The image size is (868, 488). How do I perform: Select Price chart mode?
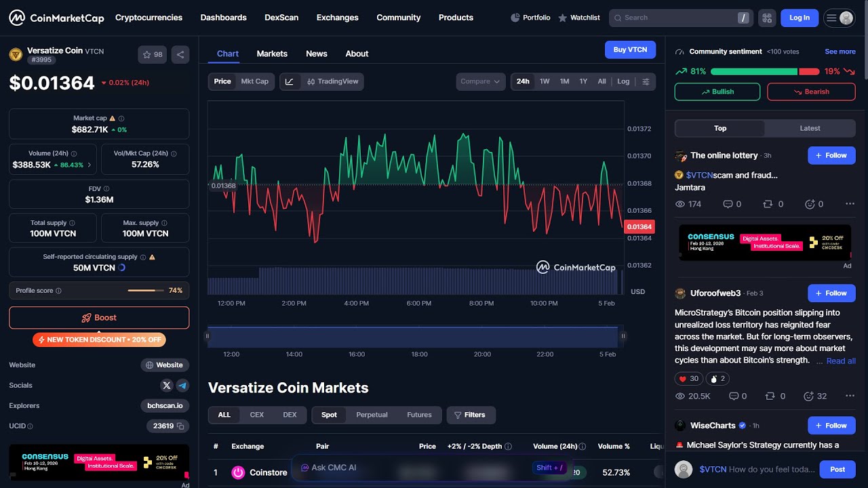point(222,81)
